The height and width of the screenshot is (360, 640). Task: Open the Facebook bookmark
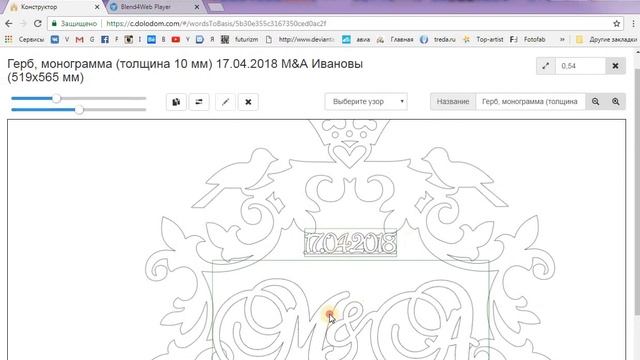[x=105, y=40]
